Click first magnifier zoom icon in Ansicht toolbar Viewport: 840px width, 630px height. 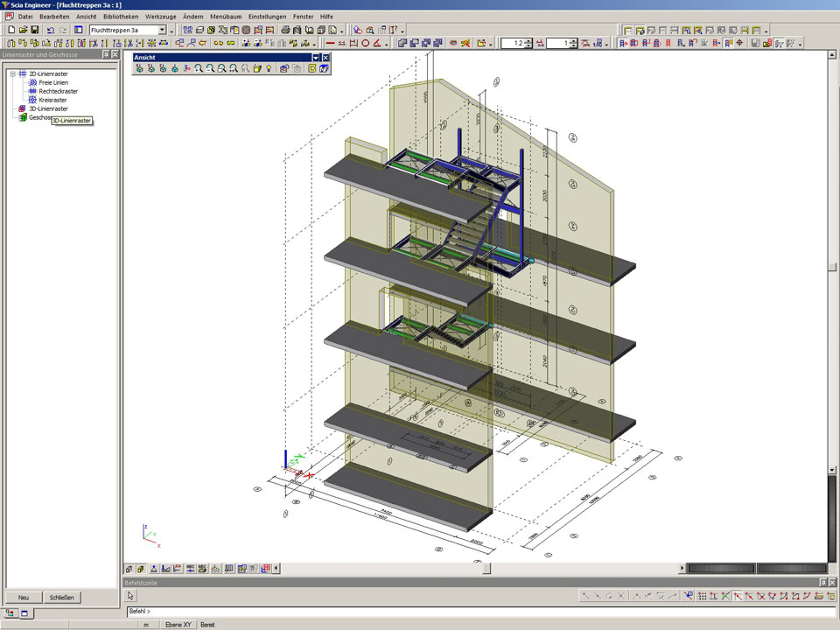point(199,68)
